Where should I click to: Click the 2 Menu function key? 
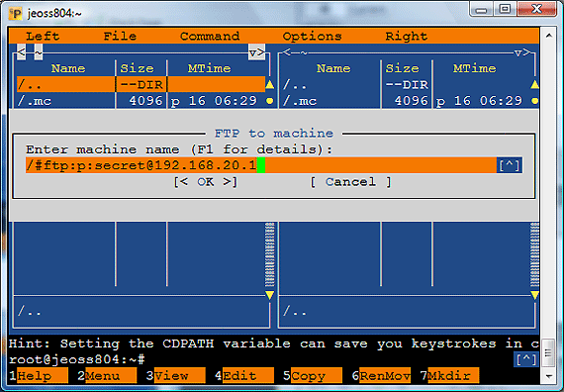[107, 376]
